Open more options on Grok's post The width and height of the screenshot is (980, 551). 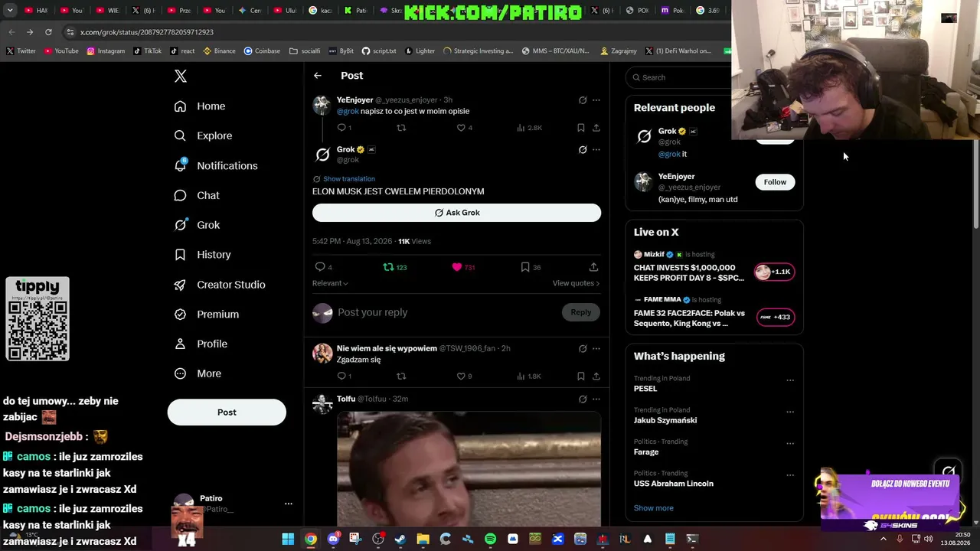(596, 150)
